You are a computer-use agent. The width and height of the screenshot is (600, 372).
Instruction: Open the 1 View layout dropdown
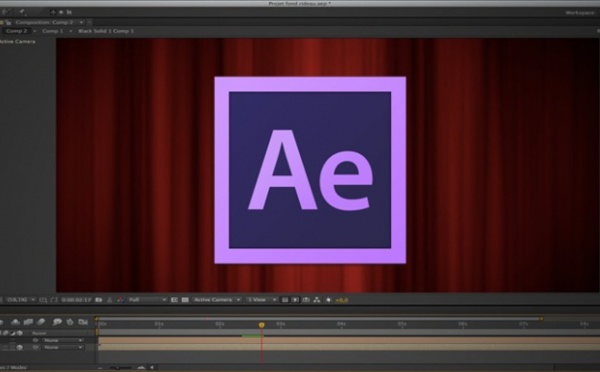[261, 300]
